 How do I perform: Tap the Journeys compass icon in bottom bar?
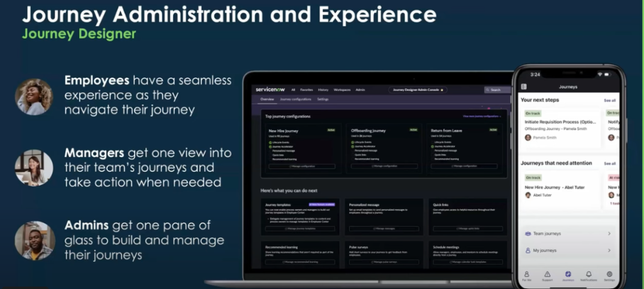click(x=568, y=275)
